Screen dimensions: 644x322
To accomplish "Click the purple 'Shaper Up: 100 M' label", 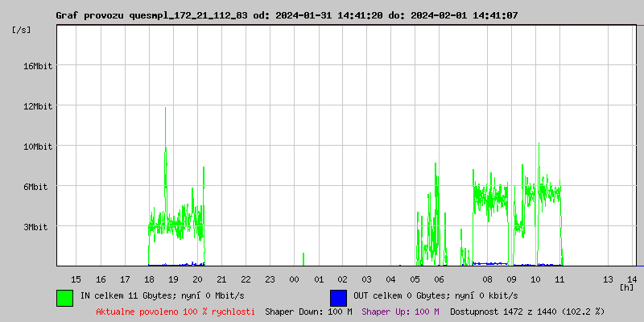I will (x=400, y=311).
